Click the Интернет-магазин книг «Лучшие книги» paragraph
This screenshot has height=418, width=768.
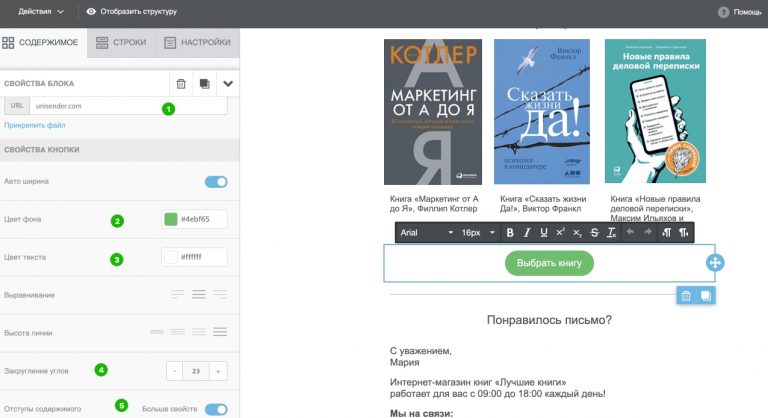coord(498,388)
